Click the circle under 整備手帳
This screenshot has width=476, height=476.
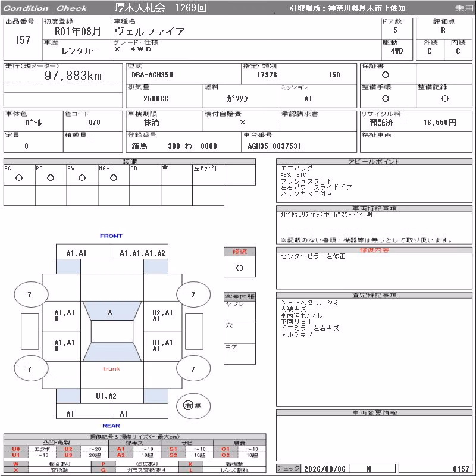[x=386, y=98]
